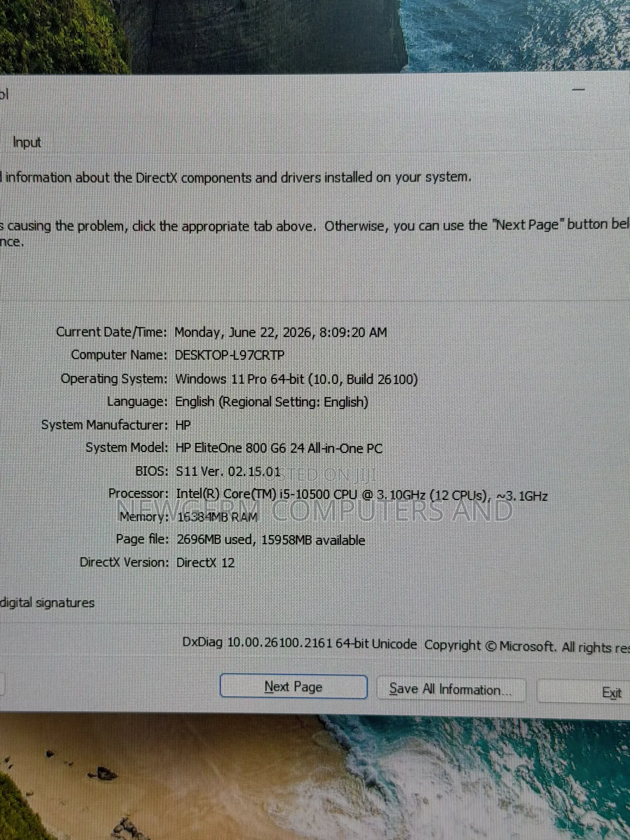
Task: Click the digital signatures text
Action: coord(47,603)
